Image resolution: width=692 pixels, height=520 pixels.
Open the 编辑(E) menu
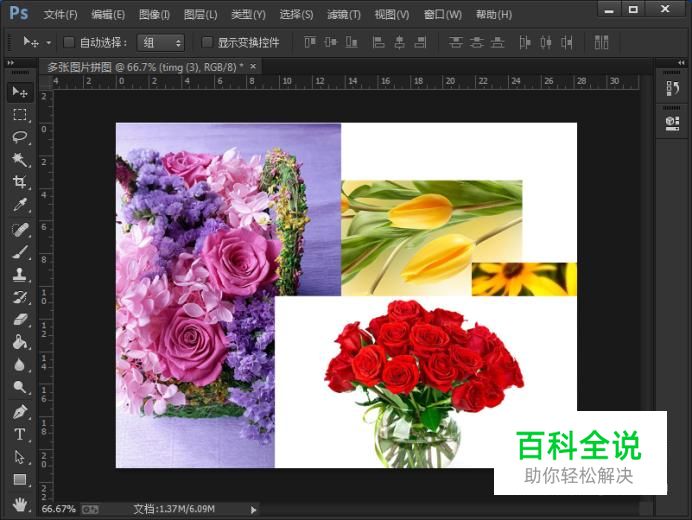[108, 15]
